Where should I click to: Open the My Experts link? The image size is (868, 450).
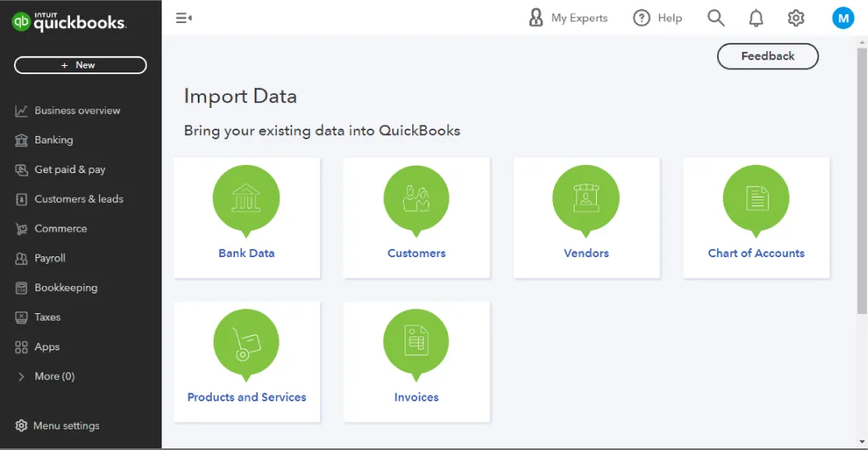[569, 18]
